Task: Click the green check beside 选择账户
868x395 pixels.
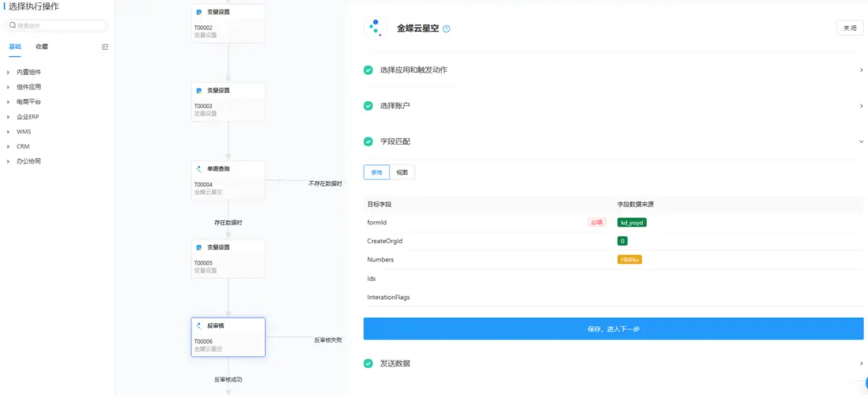Action: (x=368, y=106)
